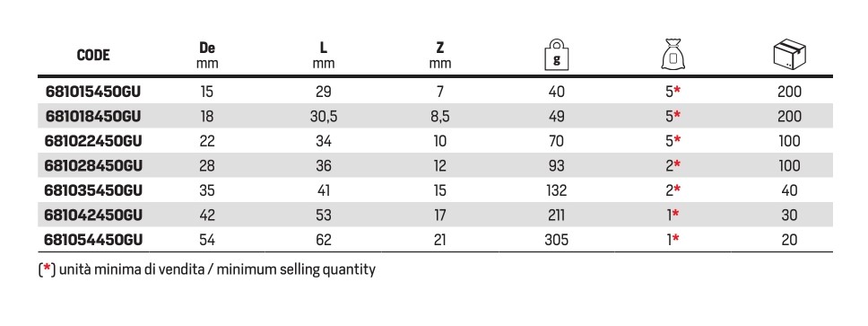Click the 30,5 length value
Viewport: 868px width, 326px height.
(x=324, y=117)
